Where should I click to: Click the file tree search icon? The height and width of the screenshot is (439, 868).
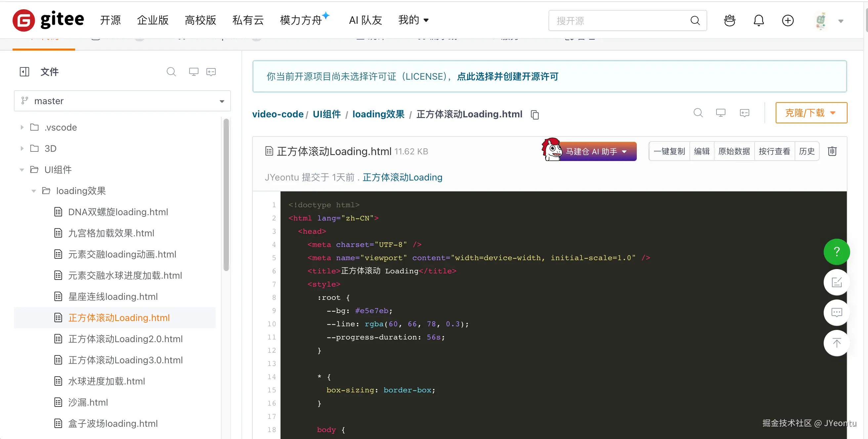click(x=171, y=72)
